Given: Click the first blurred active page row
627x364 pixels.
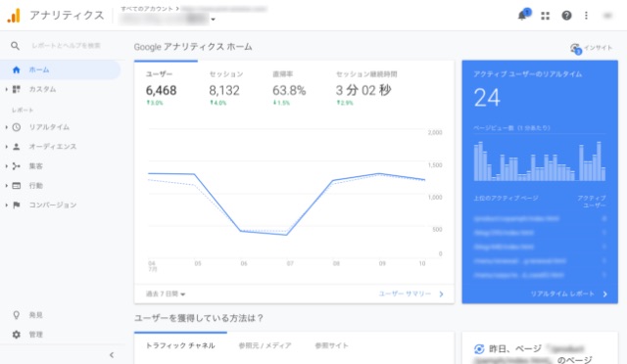Looking at the screenshot, I should (x=540, y=219).
